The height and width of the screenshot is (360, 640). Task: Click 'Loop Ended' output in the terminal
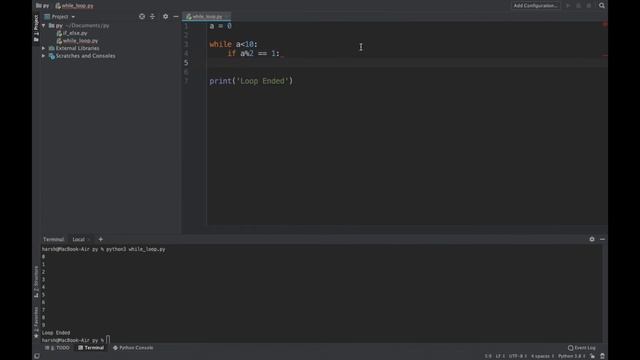56,333
